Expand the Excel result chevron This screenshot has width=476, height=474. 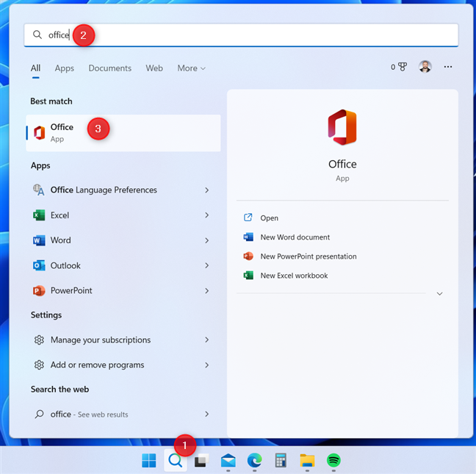coord(206,215)
